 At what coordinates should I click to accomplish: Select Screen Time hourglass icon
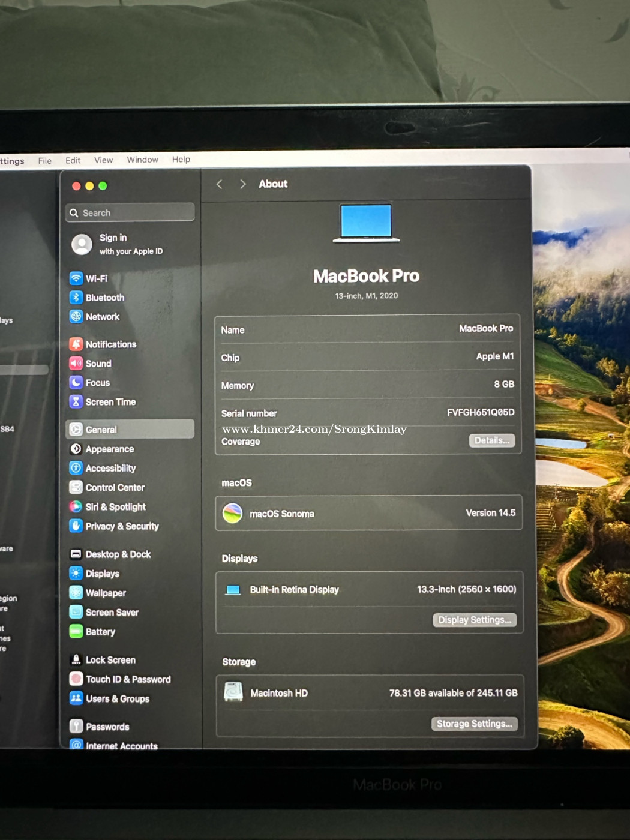coord(76,402)
